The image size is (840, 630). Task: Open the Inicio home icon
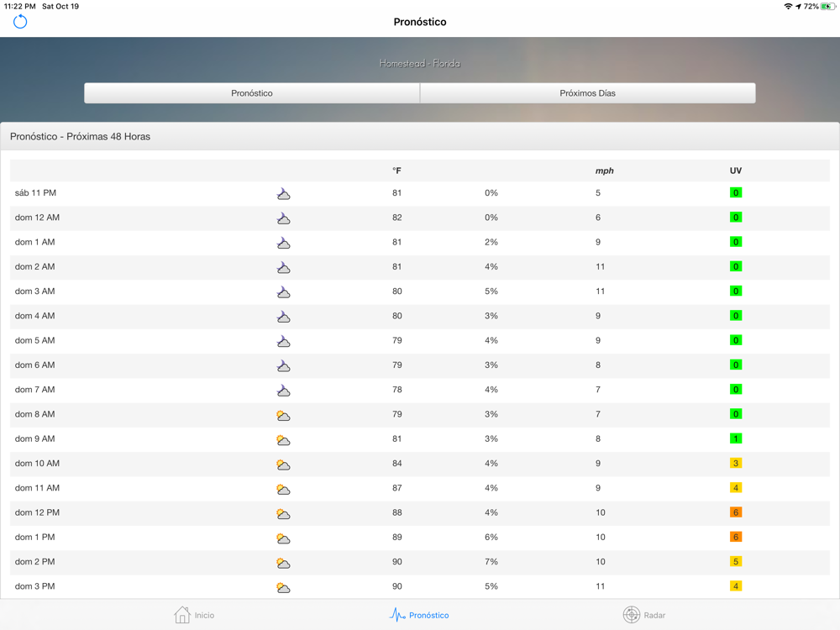182,615
